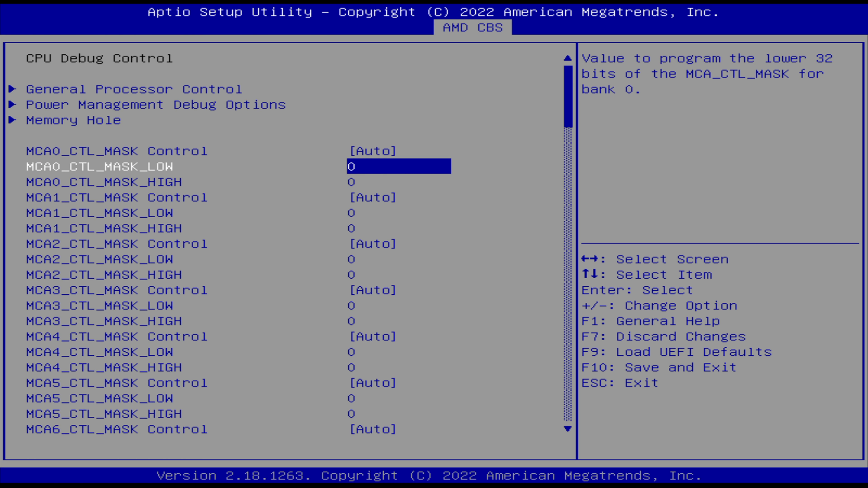Click the Select Item arrows hint
Screen dimensions: 868x488
tap(647, 275)
